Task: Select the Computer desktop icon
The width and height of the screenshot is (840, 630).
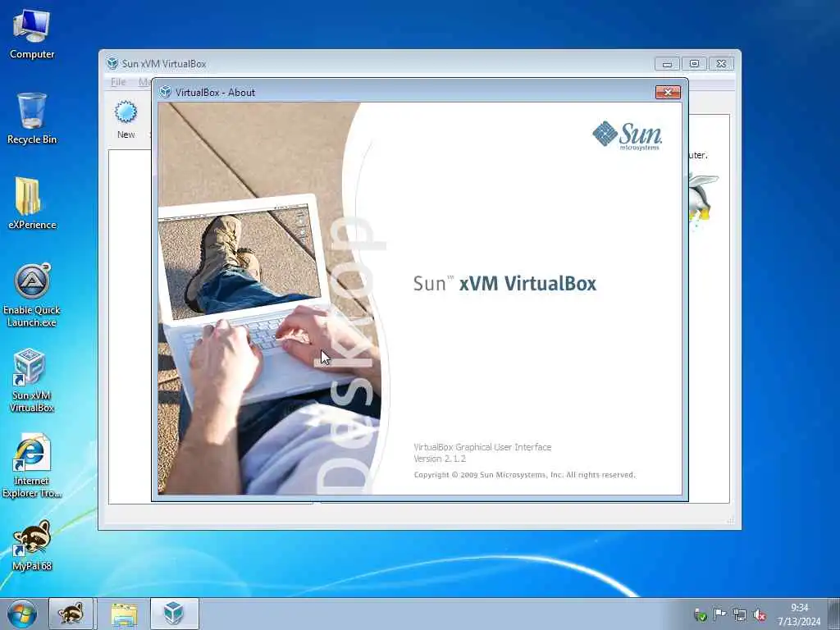Action: [32, 34]
